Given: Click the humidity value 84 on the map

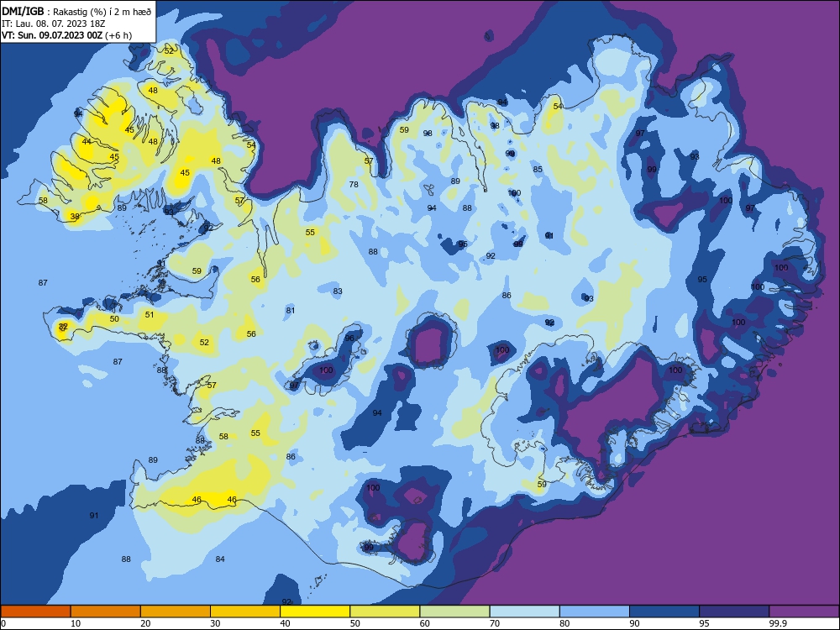Looking at the screenshot, I should (x=220, y=559).
